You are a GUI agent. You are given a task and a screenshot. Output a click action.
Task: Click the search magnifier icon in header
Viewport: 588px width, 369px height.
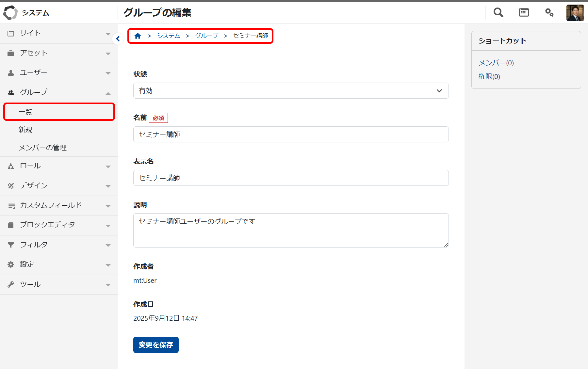coord(498,13)
